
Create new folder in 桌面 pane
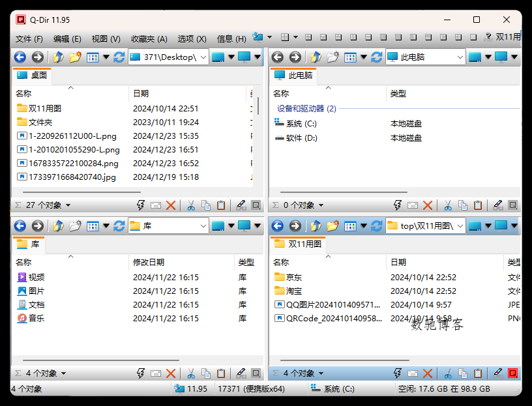pyautogui.click(x=75, y=57)
